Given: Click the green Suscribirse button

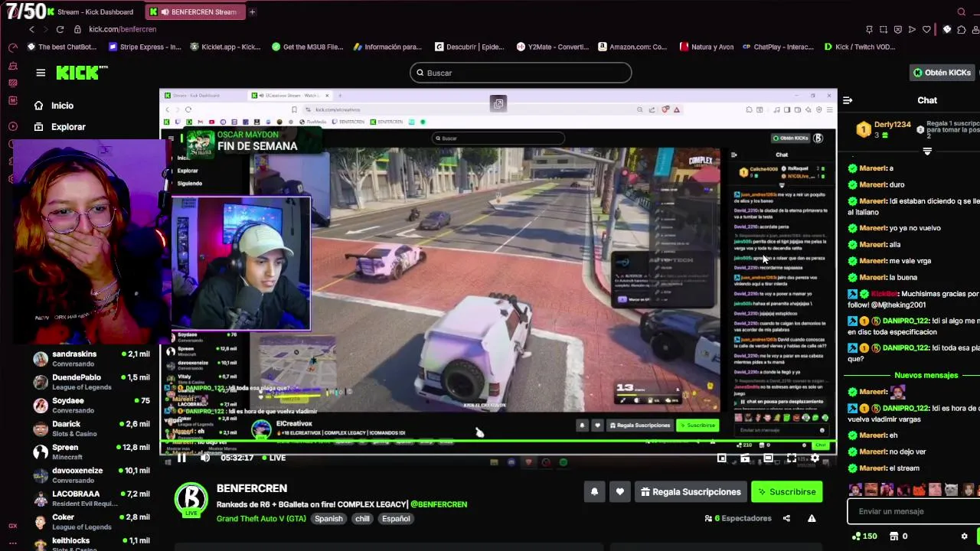Looking at the screenshot, I should click(x=786, y=492).
